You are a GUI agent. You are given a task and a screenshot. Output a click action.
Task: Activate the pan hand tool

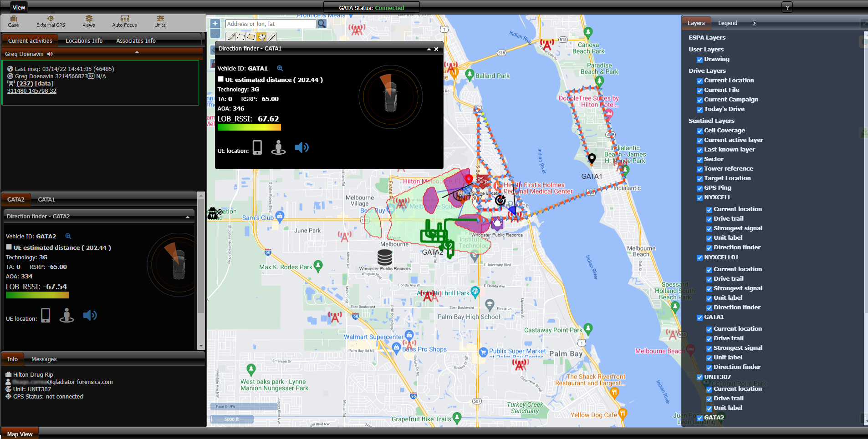pos(261,37)
